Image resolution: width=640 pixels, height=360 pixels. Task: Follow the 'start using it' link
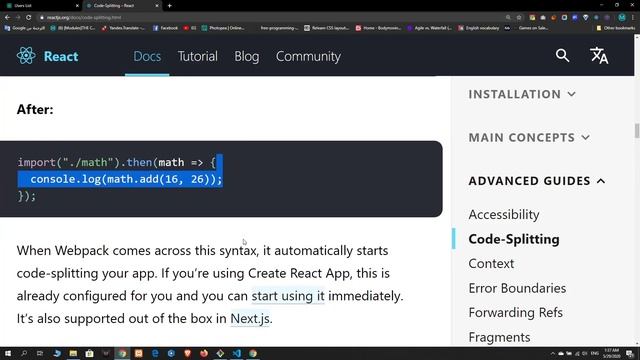[x=288, y=296]
